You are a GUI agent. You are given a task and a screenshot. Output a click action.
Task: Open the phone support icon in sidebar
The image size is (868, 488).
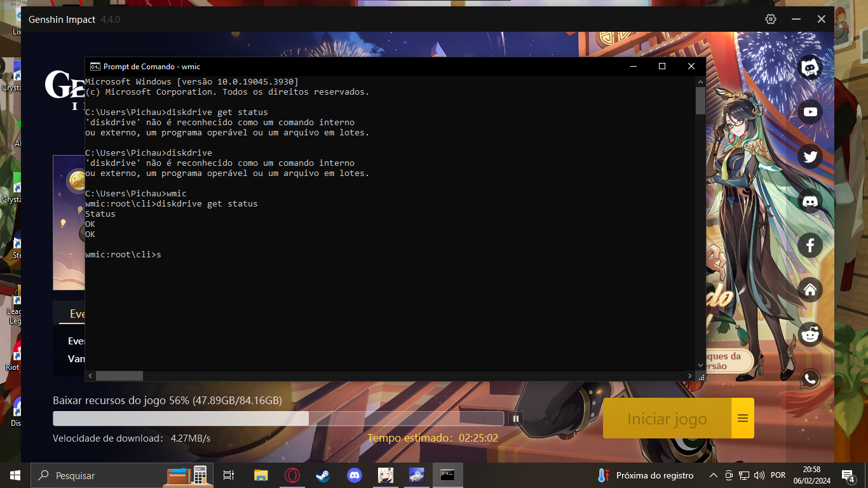click(x=810, y=379)
